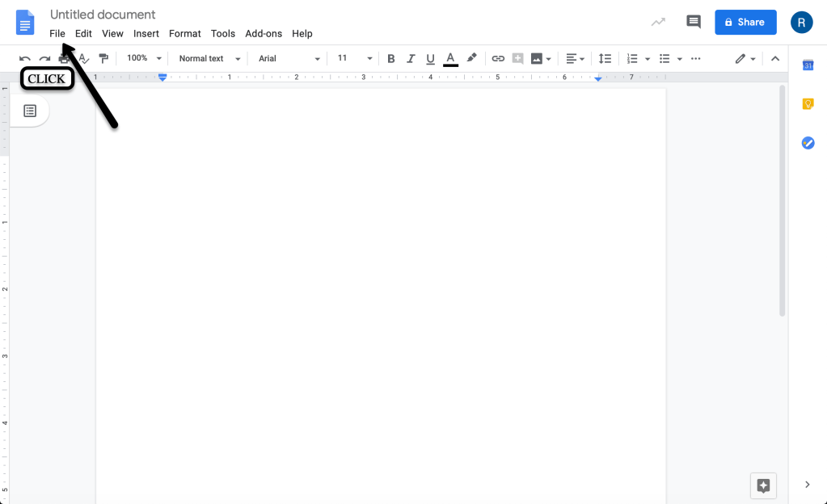Toggle Bold formatting

point(391,59)
